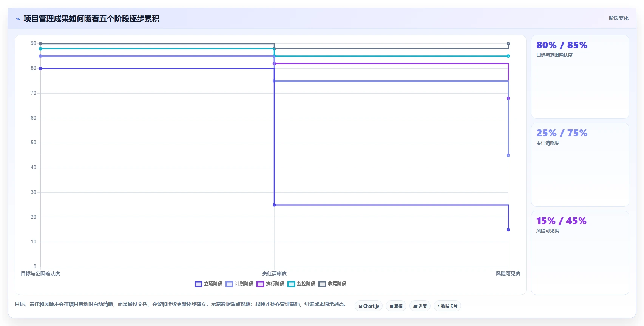Click the 风险可见度 x-axis label
This screenshot has width=644, height=326.
[x=508, y=274]
